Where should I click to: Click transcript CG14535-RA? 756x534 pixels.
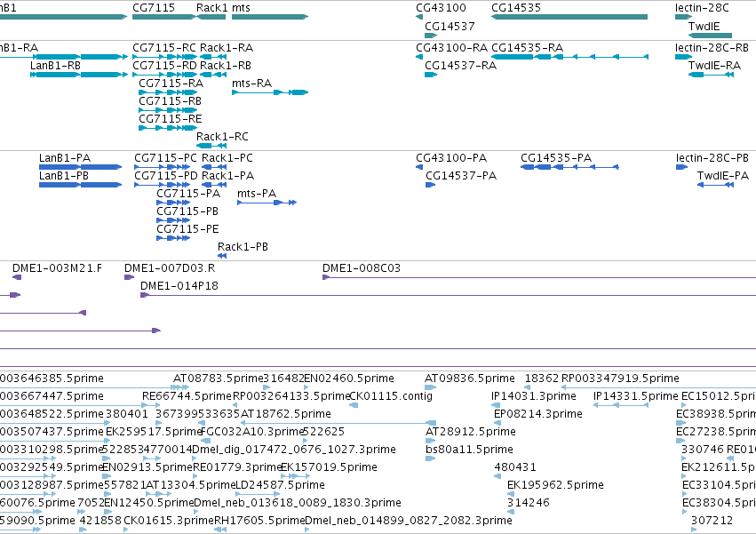point(527,48)
